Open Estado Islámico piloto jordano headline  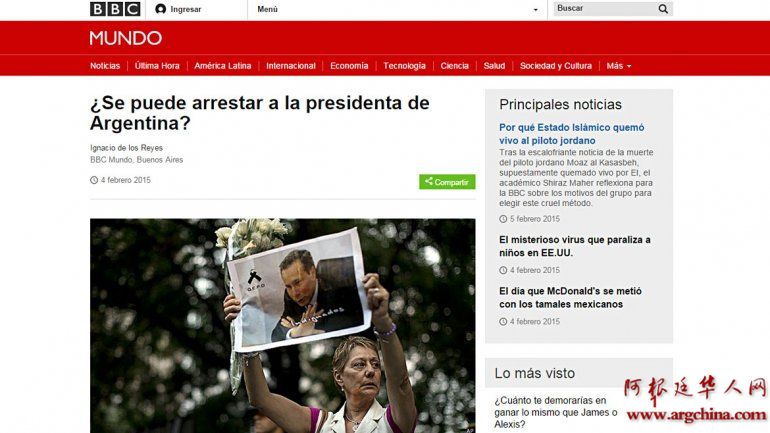(572, 134)
